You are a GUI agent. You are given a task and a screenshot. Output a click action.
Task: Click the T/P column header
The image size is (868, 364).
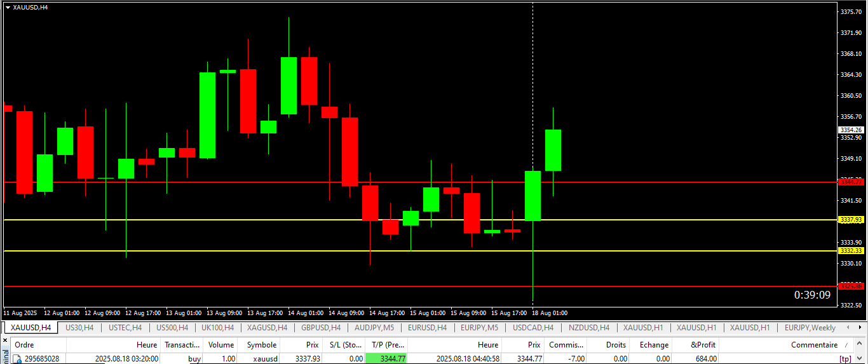tap(386, 345)
